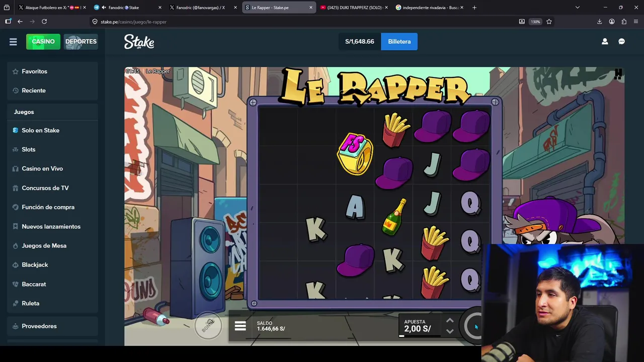
Task: Click the Slots sidebar icon
Action: tap(15, 149)
